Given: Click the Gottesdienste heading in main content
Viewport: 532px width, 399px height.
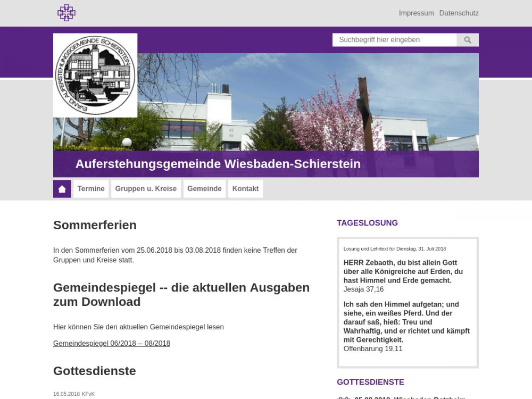Looking at the screenshot, I should (x=94, y=371).
